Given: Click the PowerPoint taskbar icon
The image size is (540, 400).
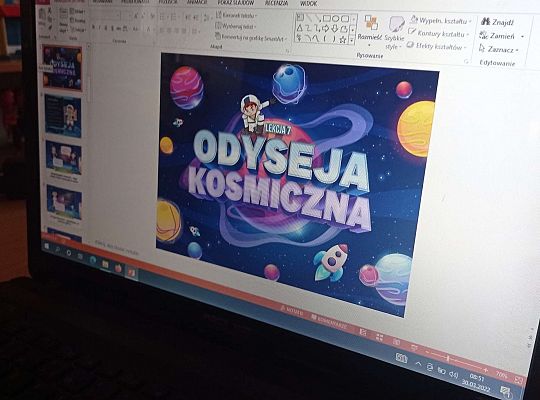Looking at the screenshot, I should [132, 272].
